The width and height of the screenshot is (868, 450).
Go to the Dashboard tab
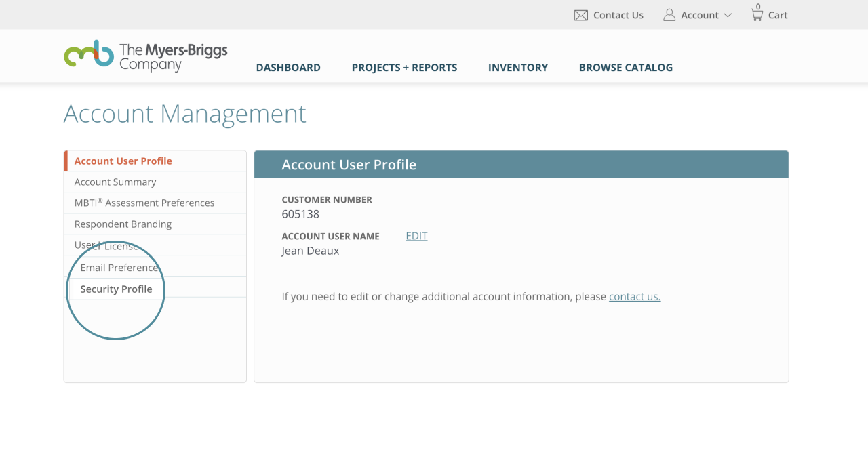(x=288, y=68)
